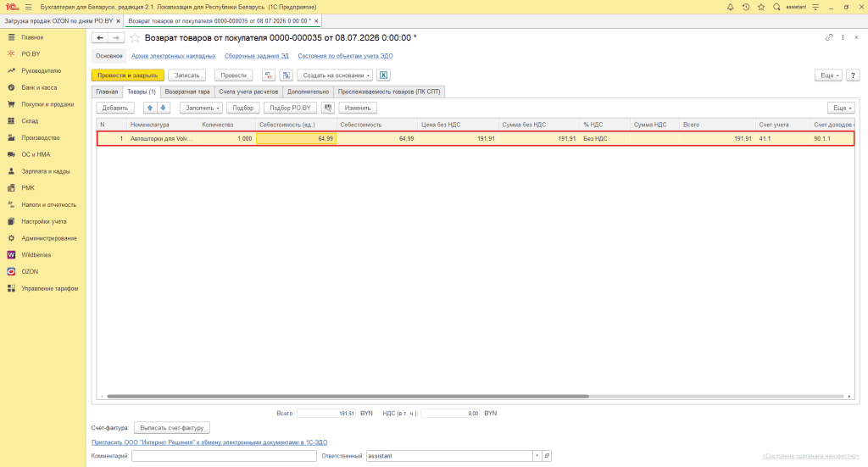
Task: Click the Записать button
Action: [x=186, y=75]
